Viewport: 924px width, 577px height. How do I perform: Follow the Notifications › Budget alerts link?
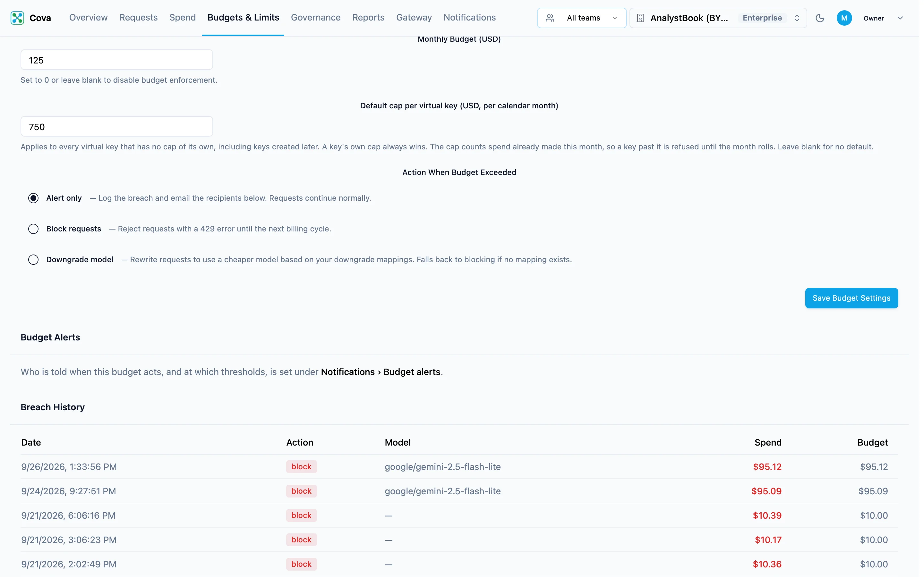pyautogui.click(x=380, y=372)
